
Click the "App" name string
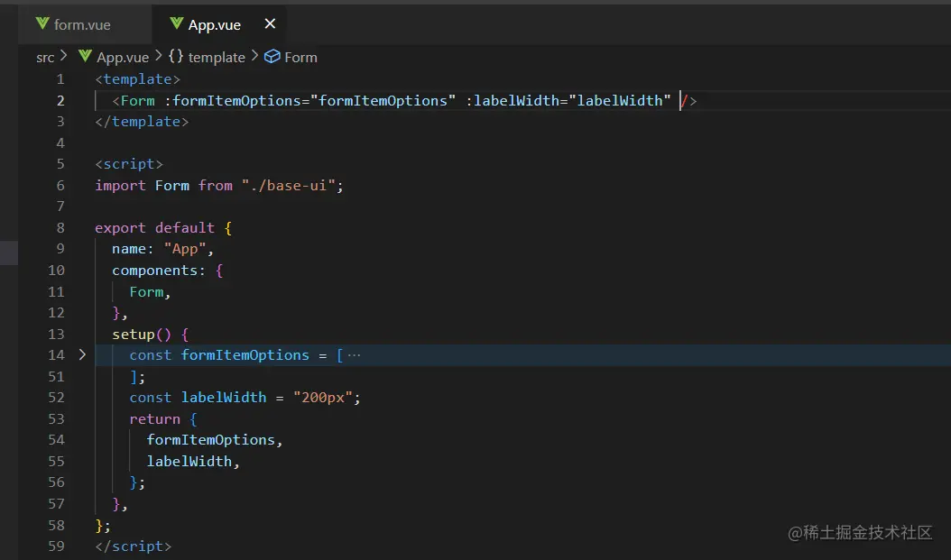[x=185, y=249]
